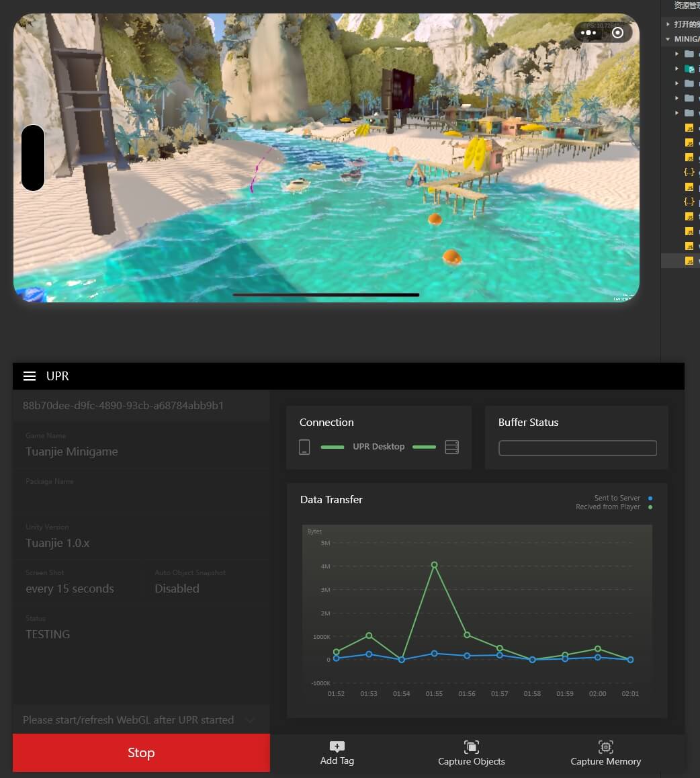Expand the 'Please start/refresh WebGL' dropdown chevron
Viewport: 700px width, 778px height.
pyautogui.click(x=251, y=720)
